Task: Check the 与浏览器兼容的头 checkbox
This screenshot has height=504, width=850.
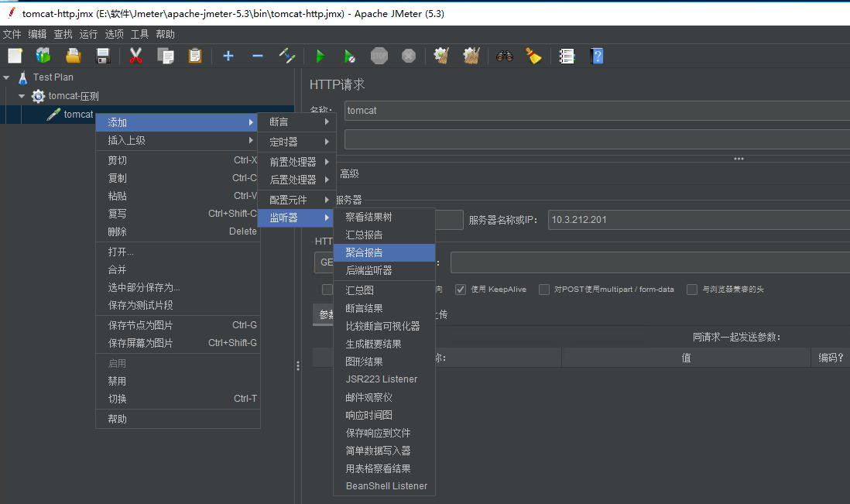Action: coord(691,289)
